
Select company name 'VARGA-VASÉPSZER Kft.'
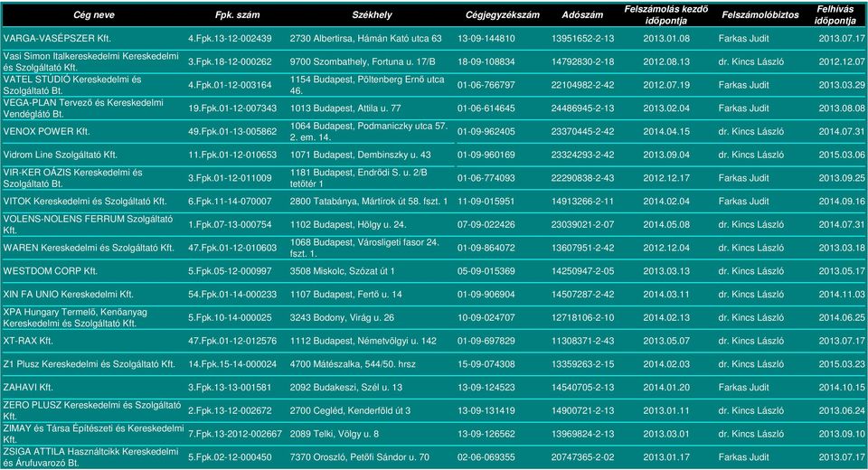(57, 39)
